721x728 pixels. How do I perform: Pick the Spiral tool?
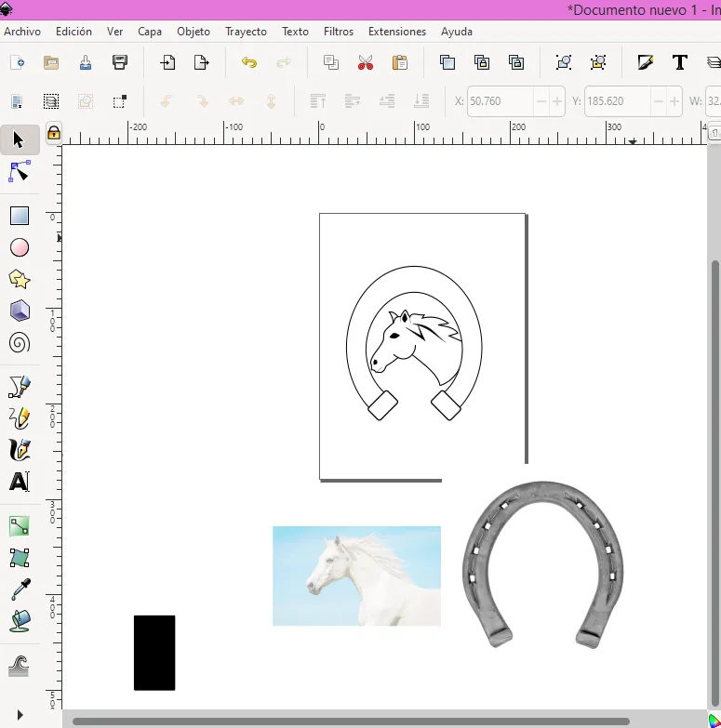tap(20, 343)
